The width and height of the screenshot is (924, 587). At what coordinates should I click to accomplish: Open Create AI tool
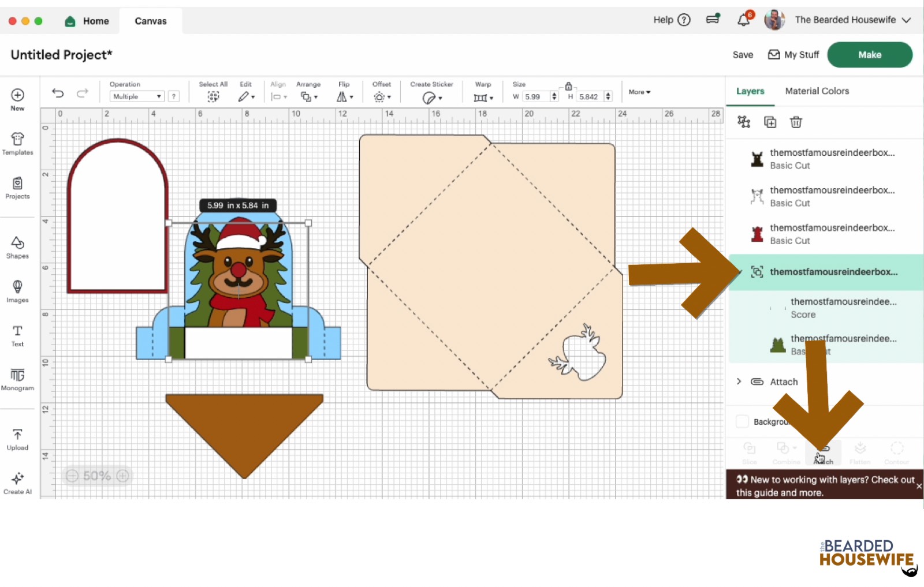(x=17, y=483)
